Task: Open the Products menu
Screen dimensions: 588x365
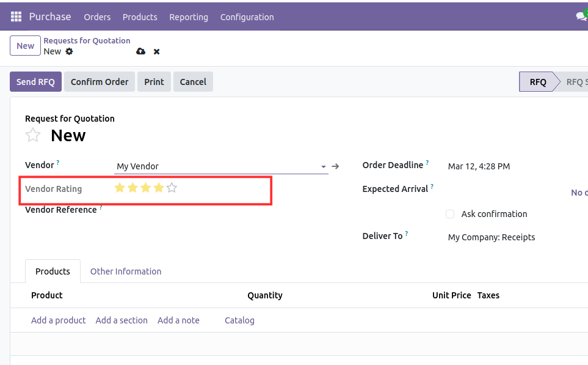Action: pos(140,17)
